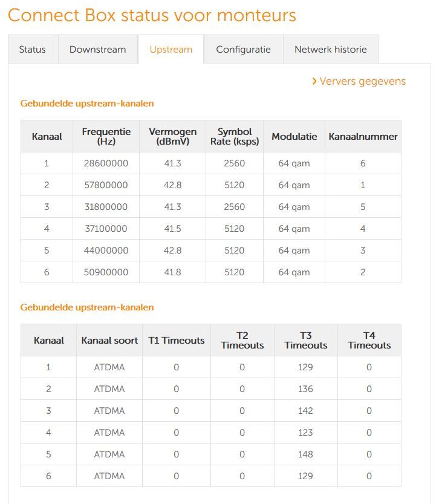This screenshot has height=504, width=439.
Task: Click the T3 Timeouts column header
Action: tap(306, 340)
